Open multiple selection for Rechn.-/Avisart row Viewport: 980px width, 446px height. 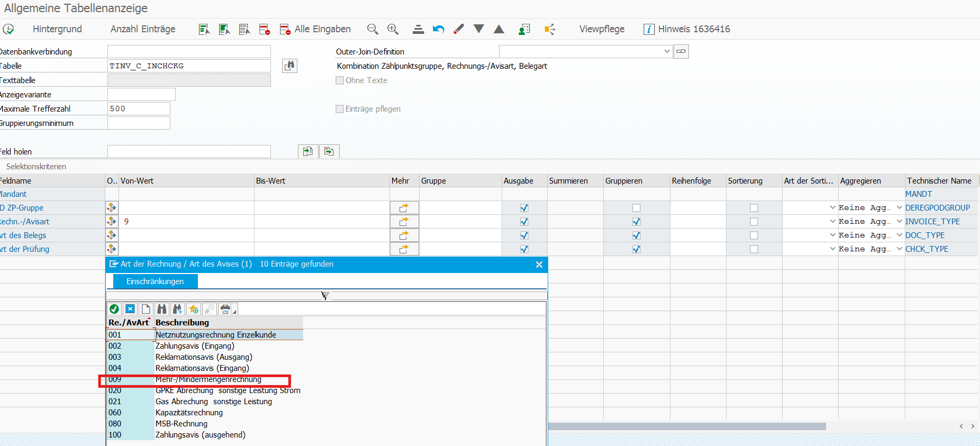tap(404, 222)
